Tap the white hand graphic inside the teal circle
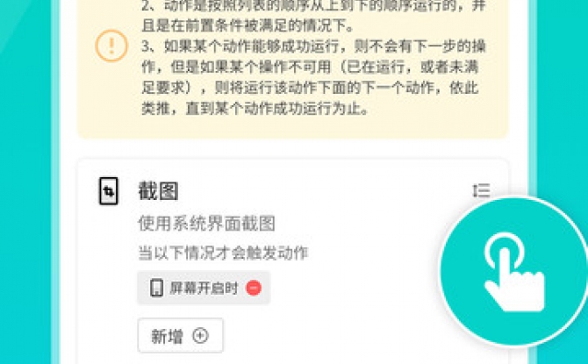 point(514,273)
